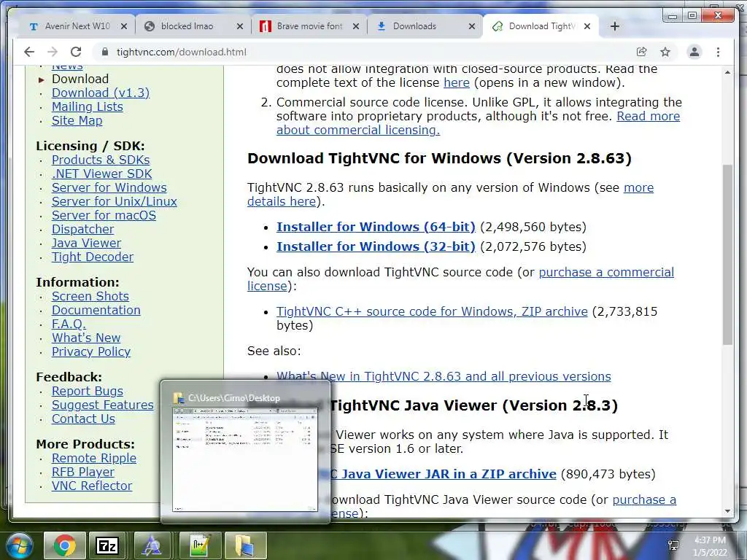The height and width of the screenshot is (560, 747).
Task: Select the Desktop explorer window preview thumbnail
Action: point(245,451)
